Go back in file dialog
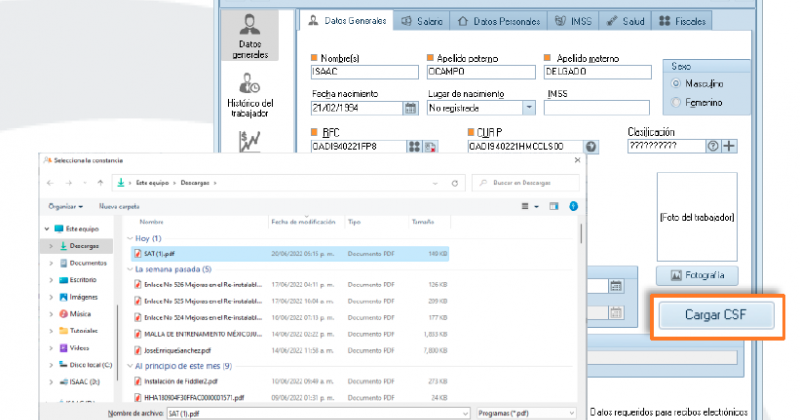This screenshot has width=800, height=420. (x=50, y=183)
